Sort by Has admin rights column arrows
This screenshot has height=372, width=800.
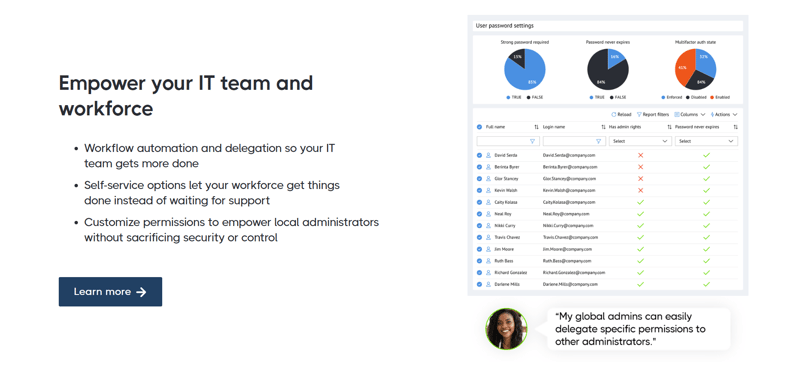[669, 127]
